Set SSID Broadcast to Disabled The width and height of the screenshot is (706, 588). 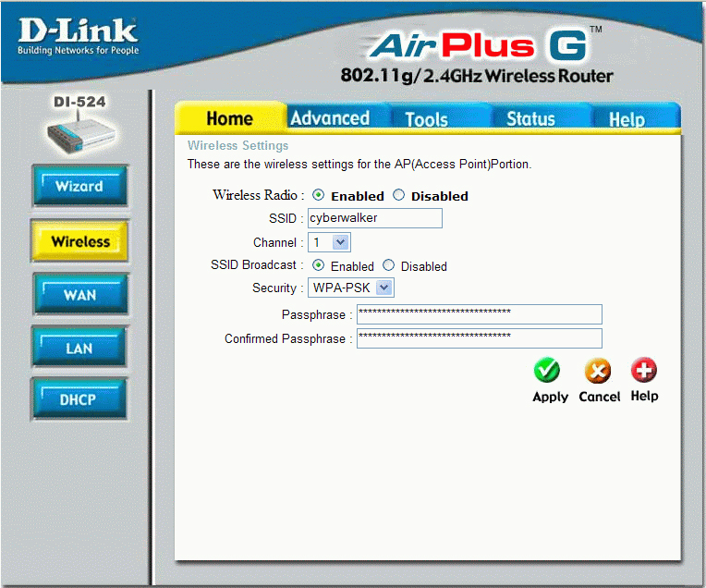[389, 265]
